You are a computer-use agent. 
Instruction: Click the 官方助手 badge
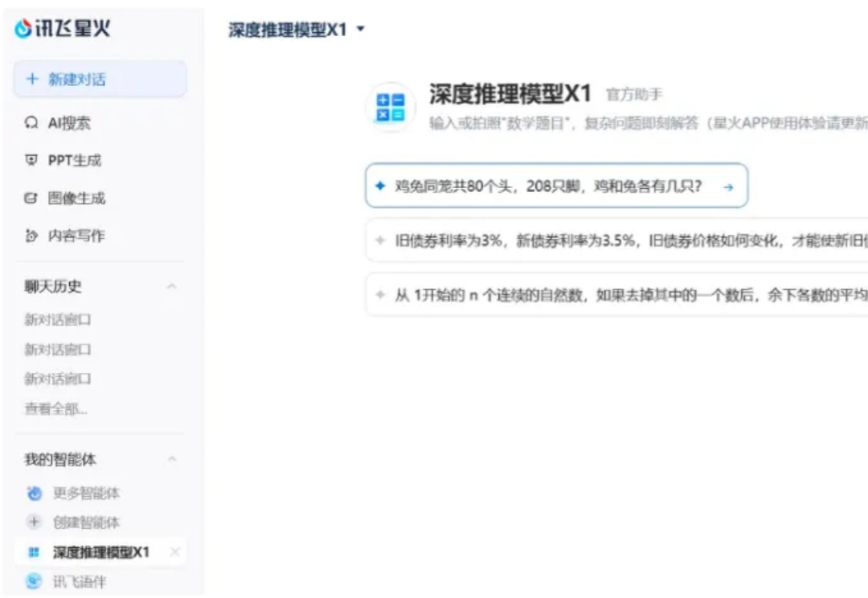coord(634,95)
